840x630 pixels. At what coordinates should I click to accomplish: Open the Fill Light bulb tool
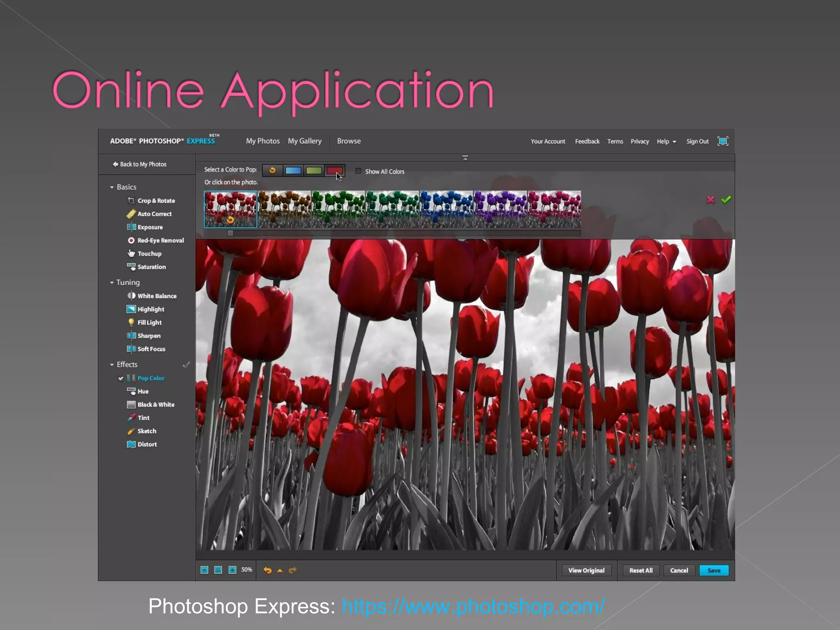(131, 322)
